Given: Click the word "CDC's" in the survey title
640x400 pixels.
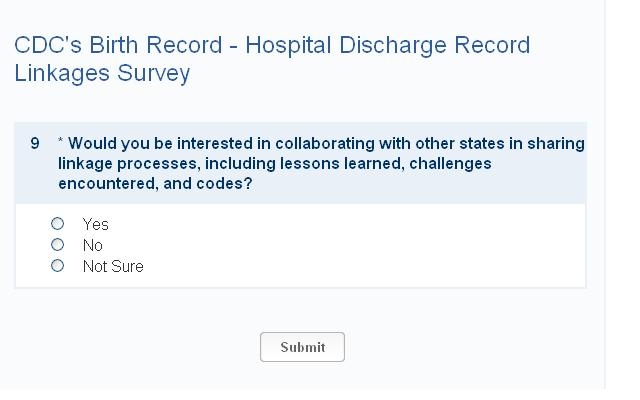Looking at the screenshot, I should pyautogui.click(x=47, y=46).
